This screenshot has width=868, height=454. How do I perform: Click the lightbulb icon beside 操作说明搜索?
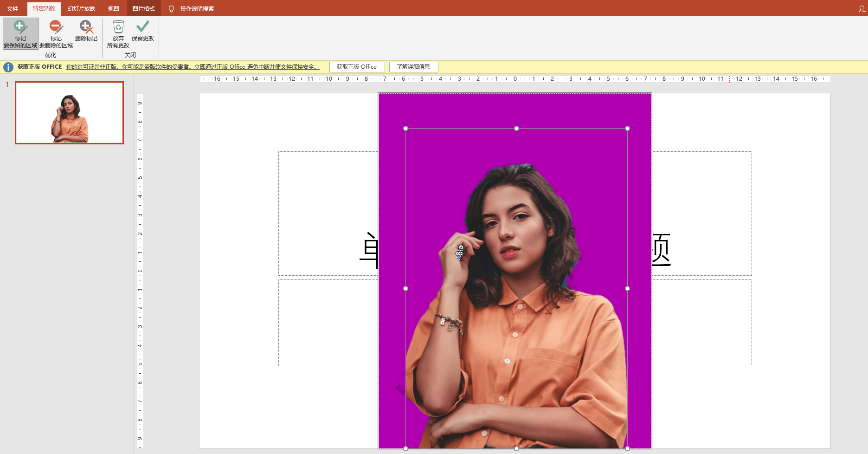[x=171, y=9]
